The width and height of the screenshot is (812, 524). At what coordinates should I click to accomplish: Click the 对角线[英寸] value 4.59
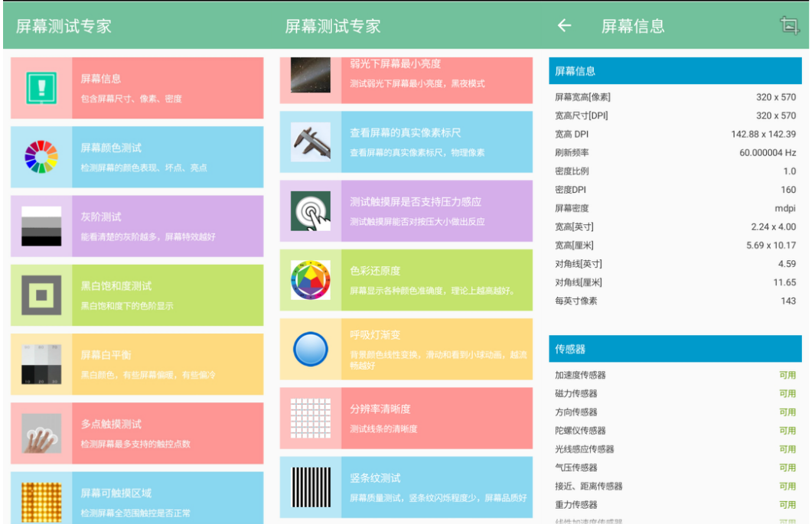787,264
